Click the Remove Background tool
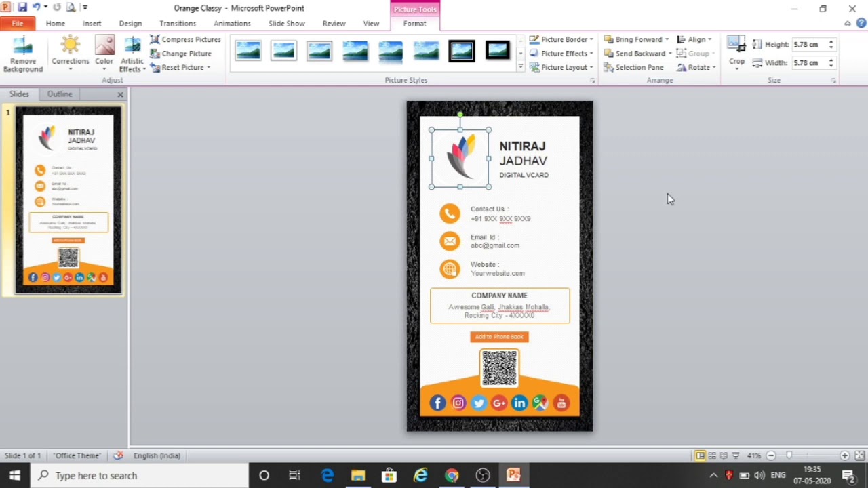The width and height of the screenshot is (868, 488). coord(22,54)
